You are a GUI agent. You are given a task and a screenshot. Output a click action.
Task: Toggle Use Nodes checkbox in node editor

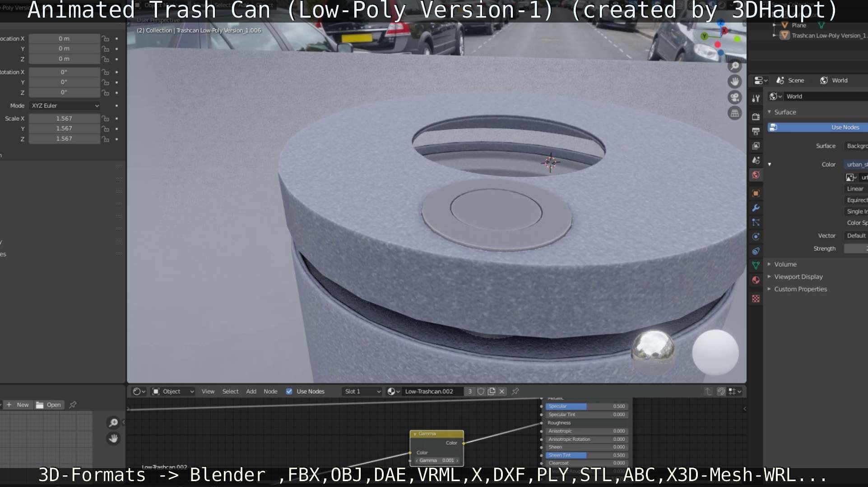[x=289, y=391]
